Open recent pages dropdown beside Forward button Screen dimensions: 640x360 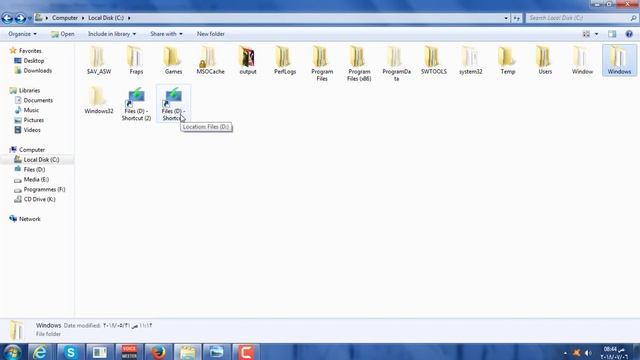click(29, 18)
